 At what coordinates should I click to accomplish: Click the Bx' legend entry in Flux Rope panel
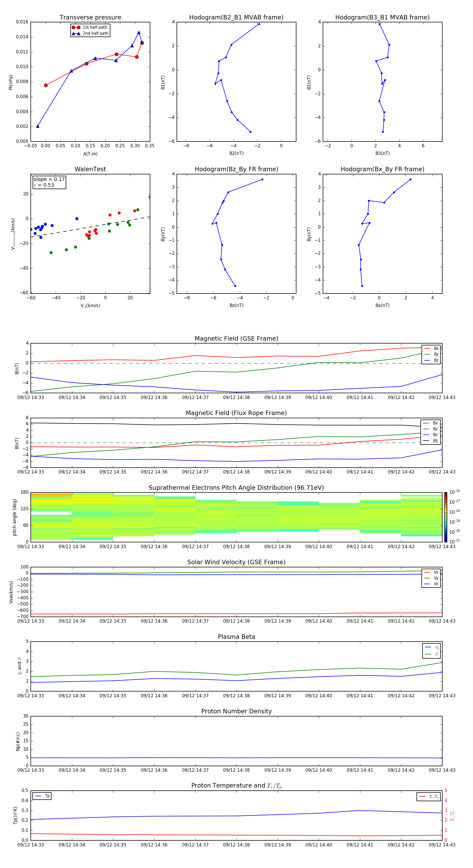(431, 423)
